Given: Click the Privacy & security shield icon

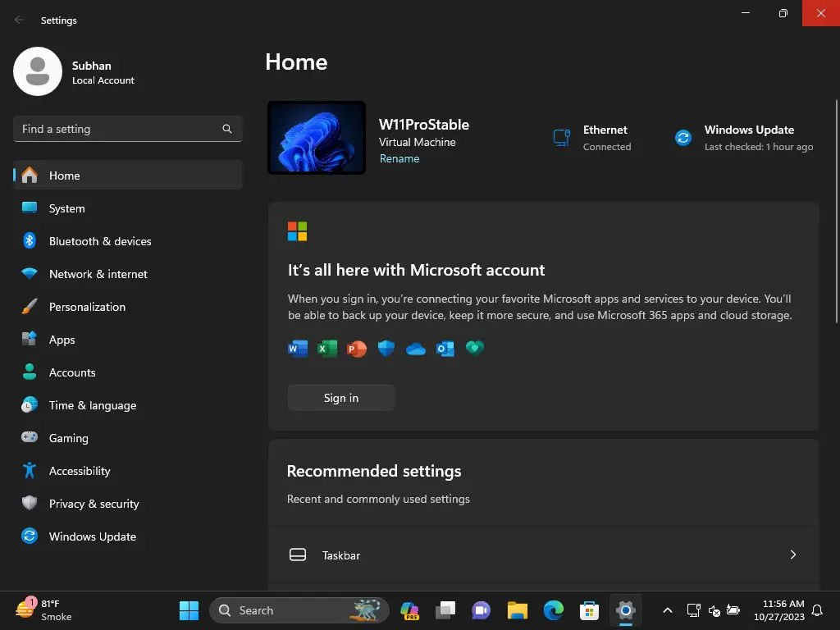Looking at the screenshot, I should click(x=30, y=503).
